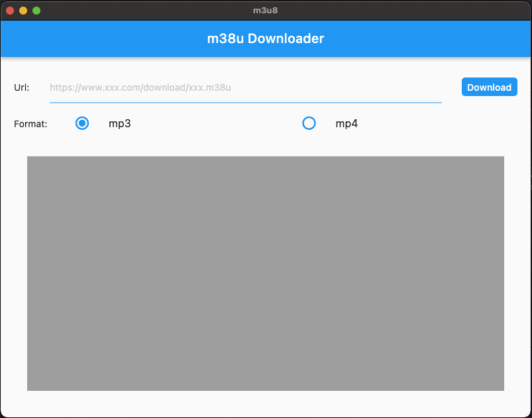
Task: Click the selected mp3 radio indicator circle
Action: 81,123
